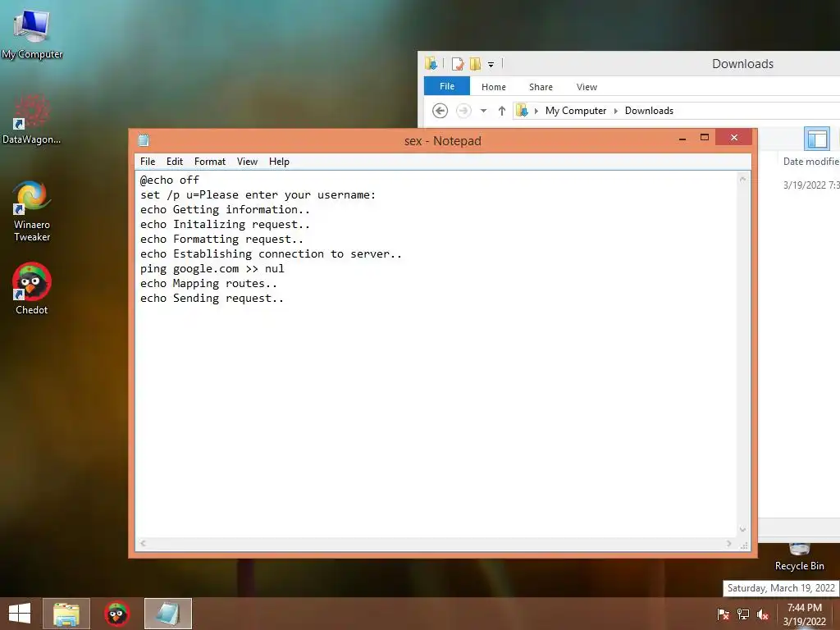Open Notepad Format menu

coord(209,162)
